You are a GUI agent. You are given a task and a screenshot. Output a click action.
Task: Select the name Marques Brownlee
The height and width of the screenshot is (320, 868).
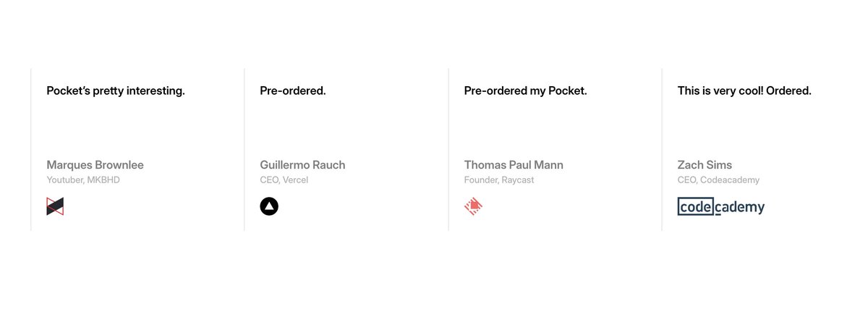click(x=95, y=165)
